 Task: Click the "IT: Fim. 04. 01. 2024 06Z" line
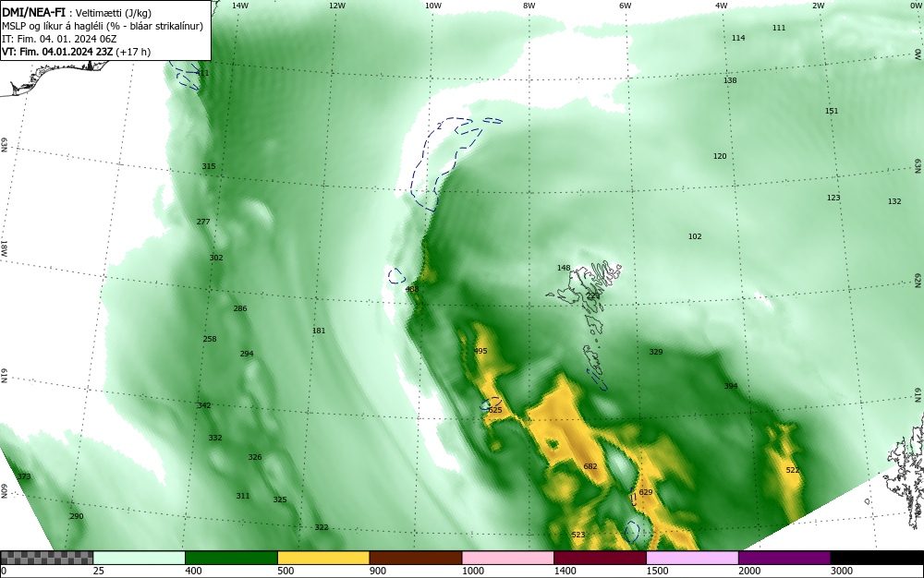point(59,39)
